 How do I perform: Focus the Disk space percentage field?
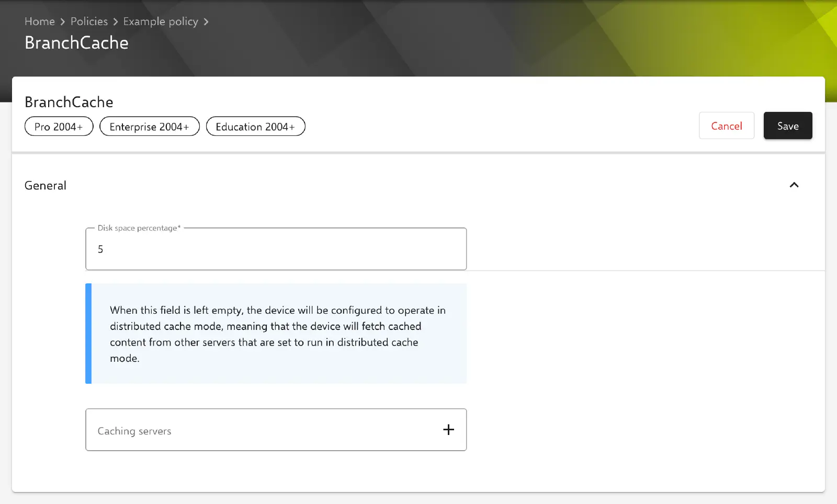tap(276, 249)
